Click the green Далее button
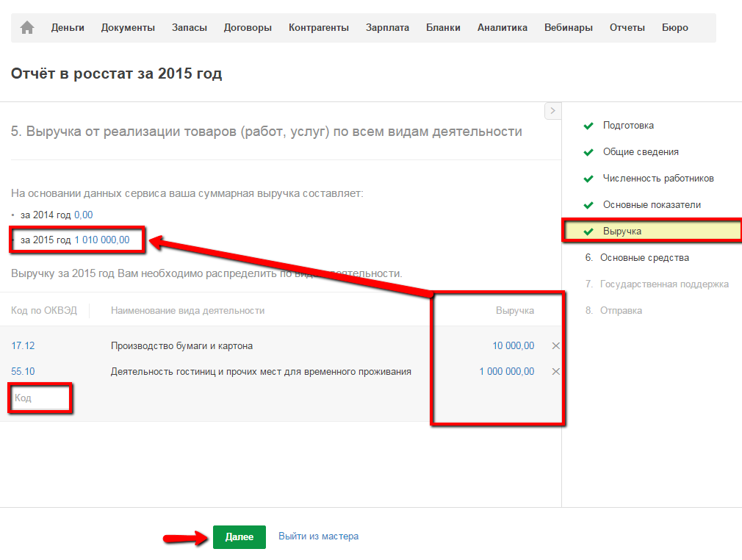 point(239,536)
